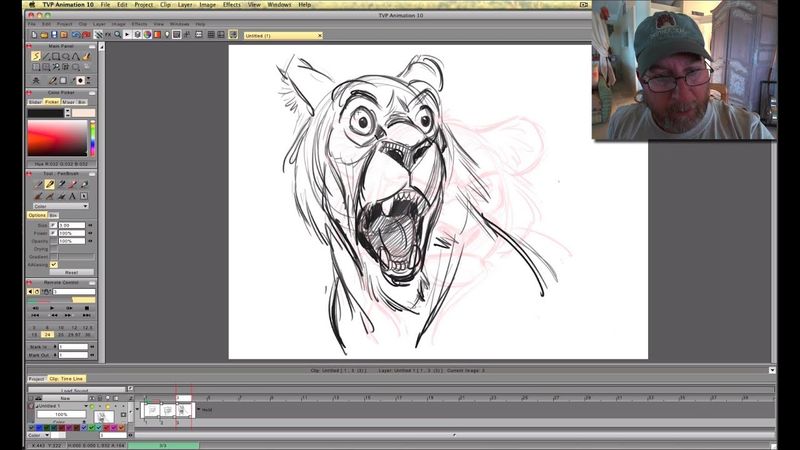Viewport: 800px width, 450px height.
Task: Click the open folder icon in toolbar
Action: [x=44, y=35]
